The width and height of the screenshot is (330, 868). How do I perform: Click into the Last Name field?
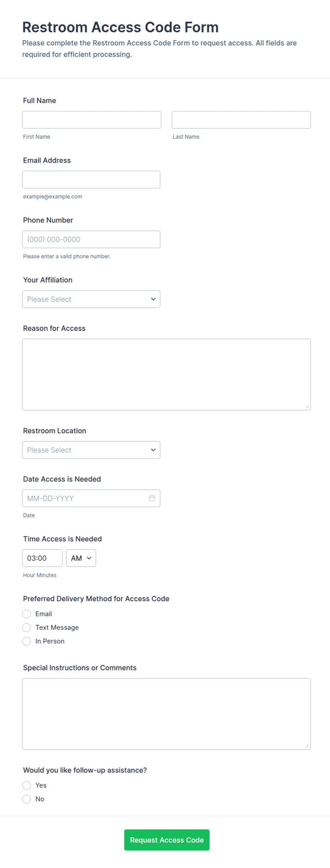point(241,120)
